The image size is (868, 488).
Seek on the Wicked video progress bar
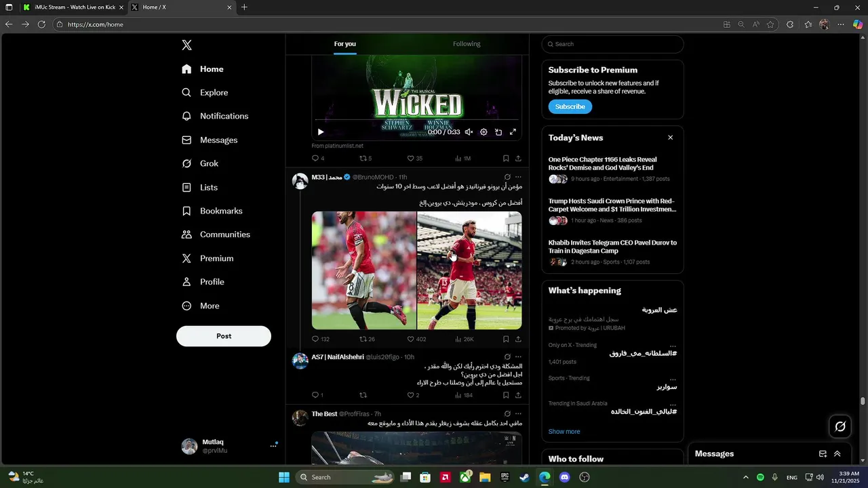416,121
